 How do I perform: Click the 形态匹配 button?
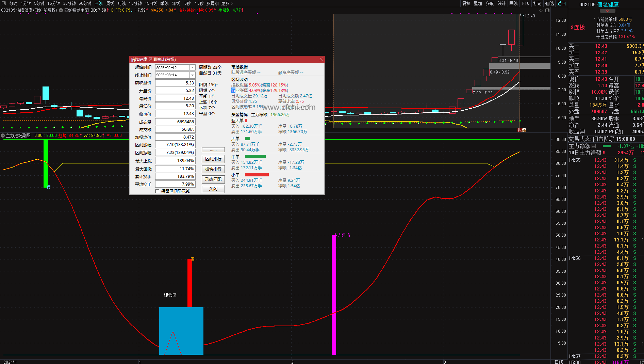[213, 179]
